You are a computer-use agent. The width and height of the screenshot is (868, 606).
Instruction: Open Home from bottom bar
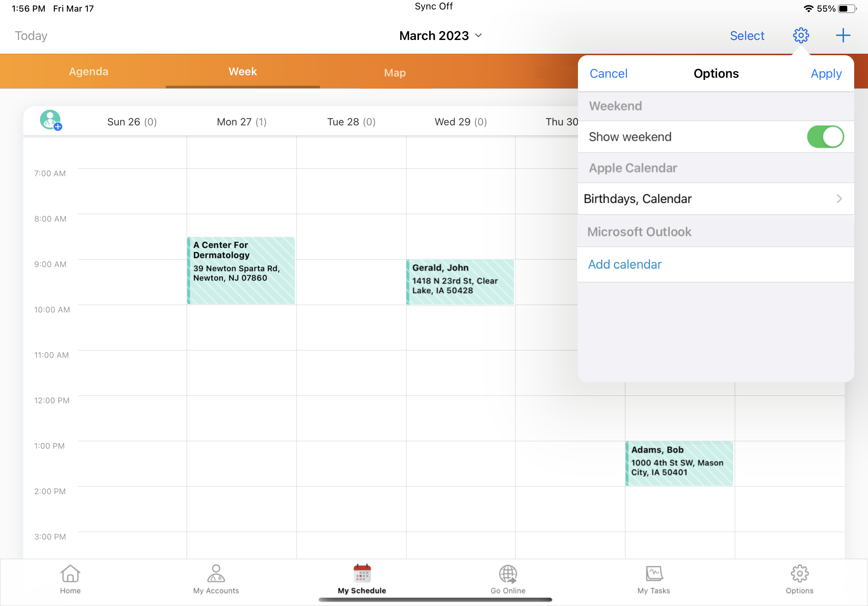[70, 579]
